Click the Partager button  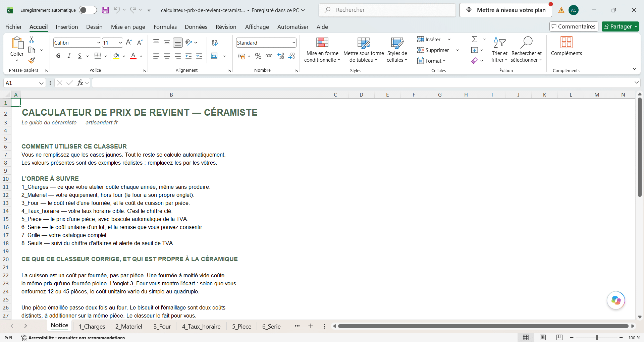pyautogui.click(x=620, y=26)
